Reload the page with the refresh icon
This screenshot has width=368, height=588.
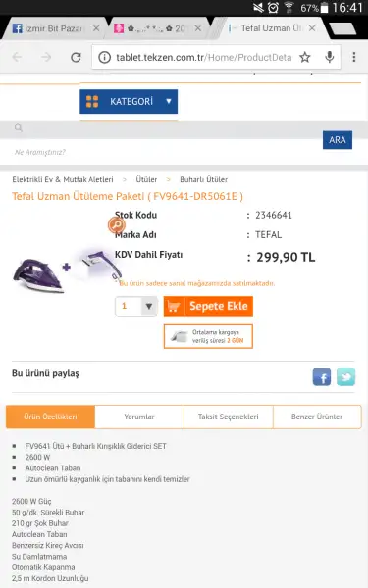point(77,58)
